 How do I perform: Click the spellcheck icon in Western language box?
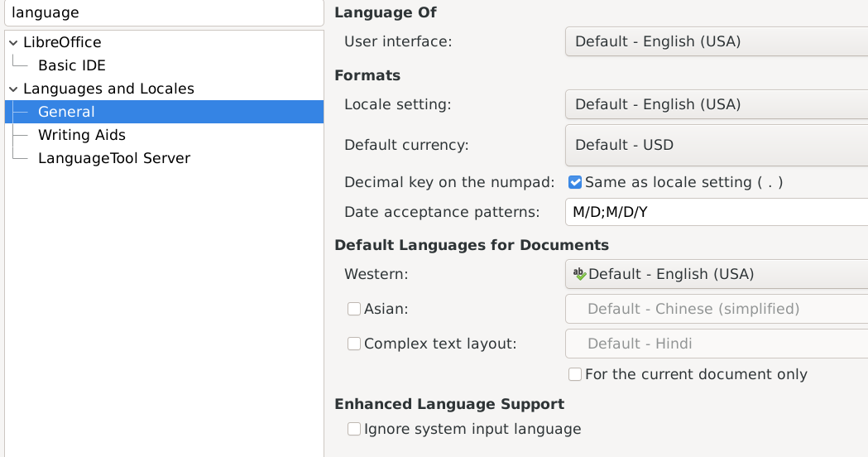pyautogui.click(x=579, y=274)
